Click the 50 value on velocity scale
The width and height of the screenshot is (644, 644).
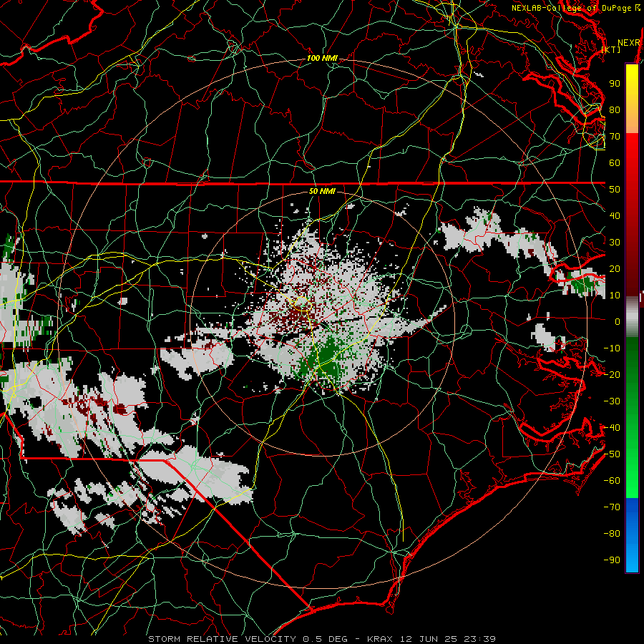(x=615, y=190)
